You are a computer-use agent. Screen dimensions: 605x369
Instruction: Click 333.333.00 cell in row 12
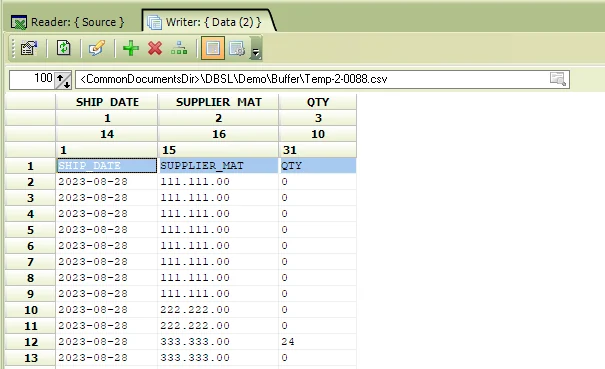[x=218, y=342]
